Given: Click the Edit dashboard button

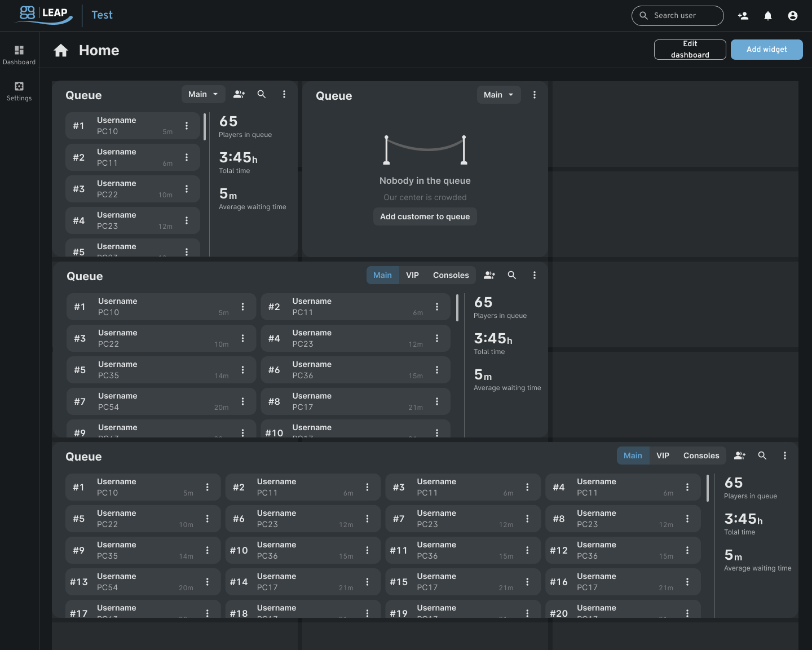Looking at the screenshot, I should point(690,50).
